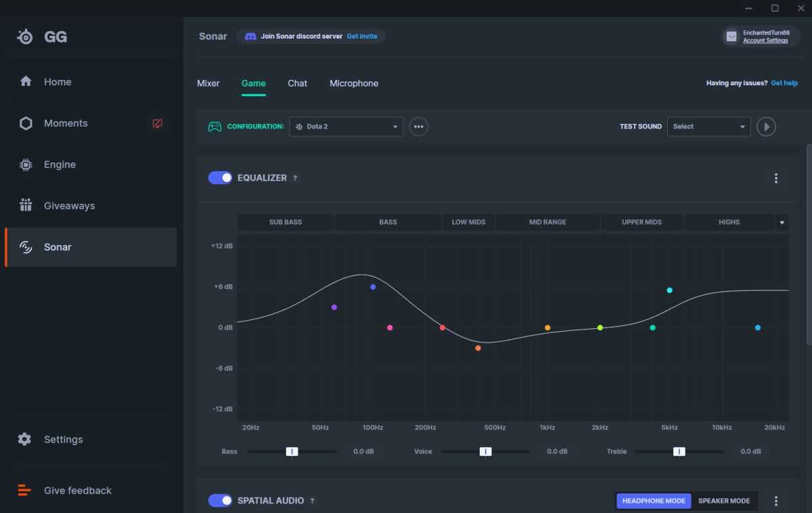Image resolution: width=812 pixels, height=513 pixels.
Task: Select the amber EQ band point at 1kHz
Action: [547, 328]
